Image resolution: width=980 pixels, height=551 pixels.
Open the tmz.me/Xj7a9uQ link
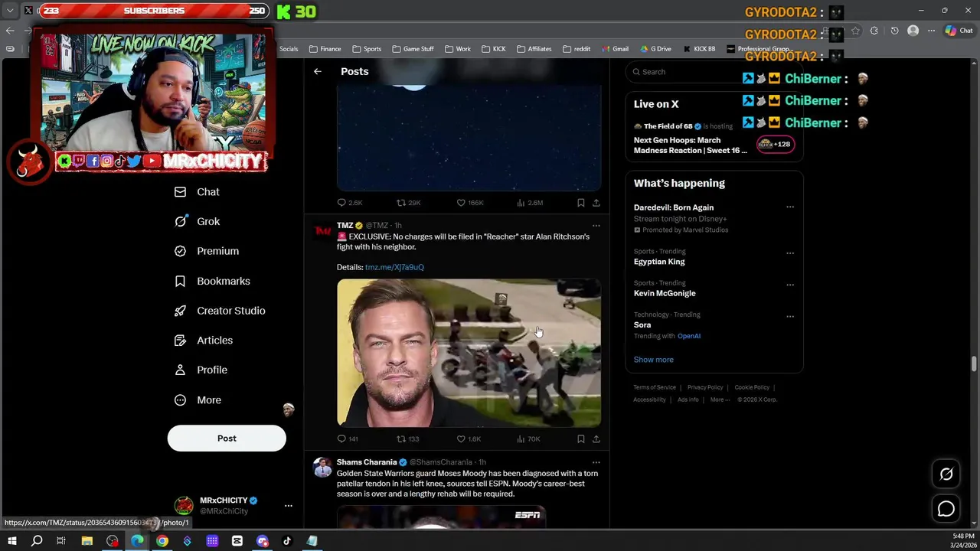click(x=394, y=267)
